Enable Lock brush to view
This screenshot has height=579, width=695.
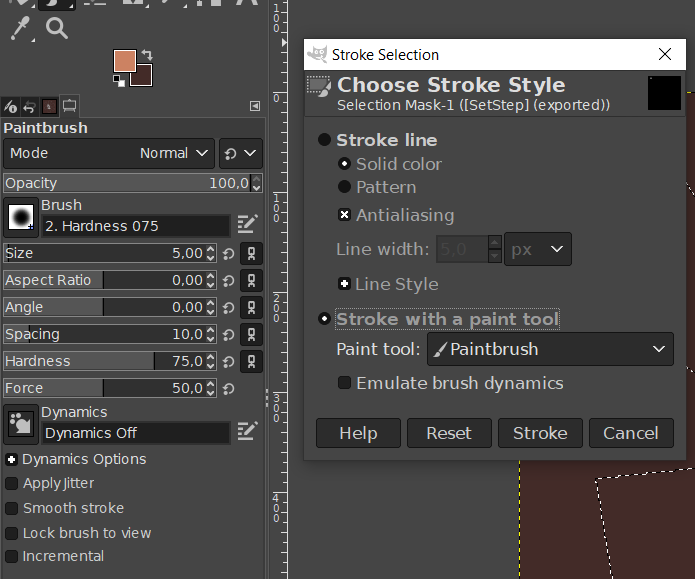coord(12,533)
